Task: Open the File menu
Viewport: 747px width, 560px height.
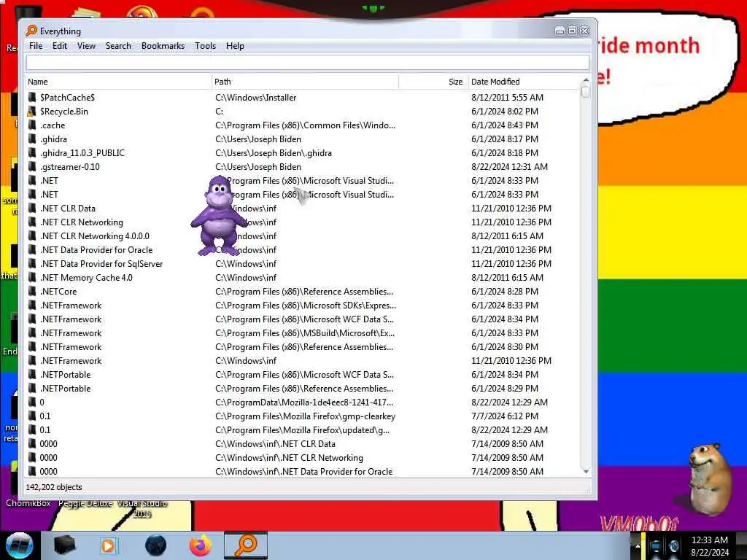Action: pos(36,46)
